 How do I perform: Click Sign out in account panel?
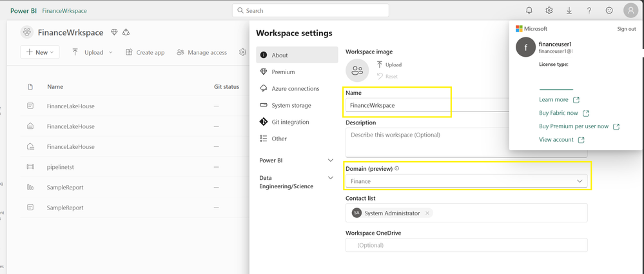(626, 29)
